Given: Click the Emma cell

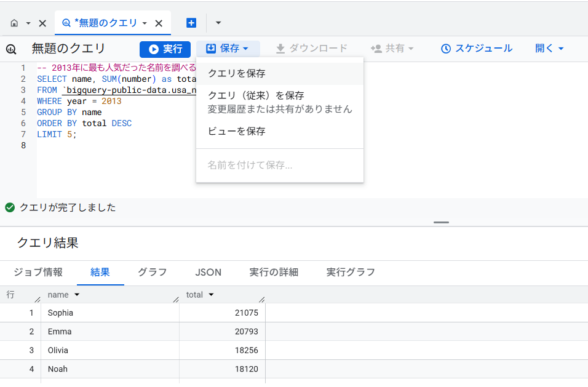Looking at the screenshot, I should [x=110, y=332].
